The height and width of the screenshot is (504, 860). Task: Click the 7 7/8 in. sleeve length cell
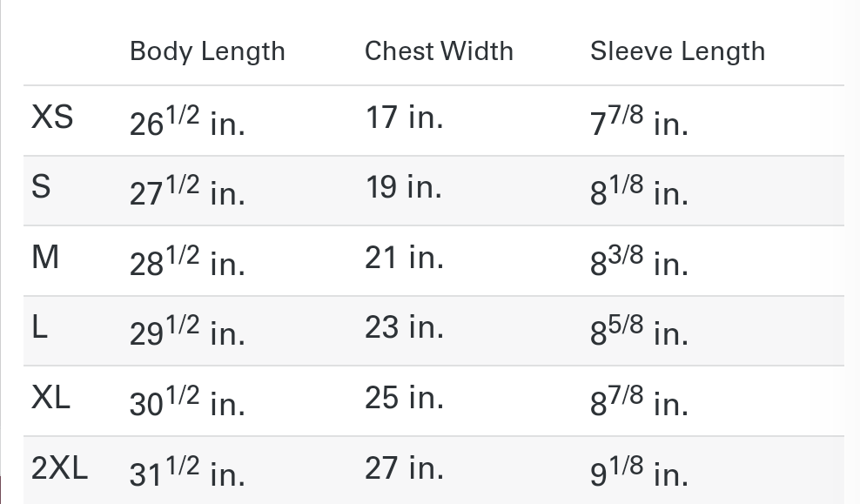pos(639,122)
